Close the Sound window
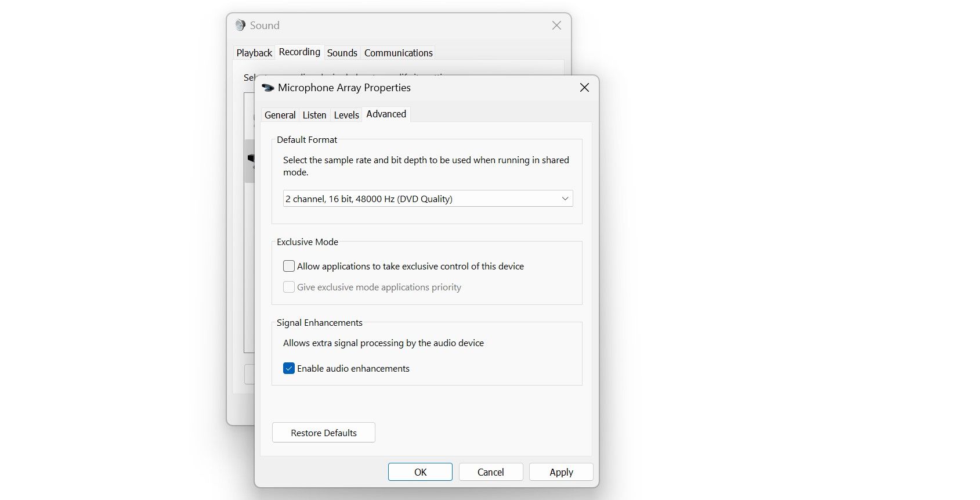Image resolution: width=980 pixels, height=500 pixels. [x=556, y=26]
